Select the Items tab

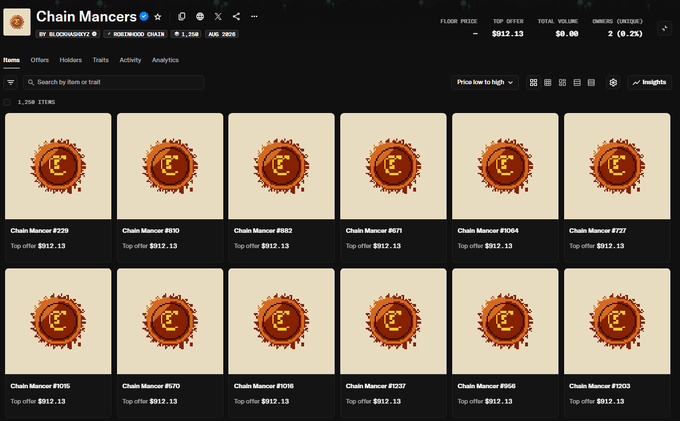pyautogui.click(x=12, y=60)
